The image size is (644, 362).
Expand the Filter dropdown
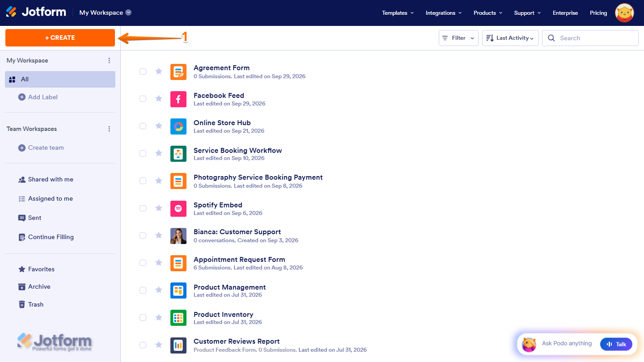pos(458,38)
